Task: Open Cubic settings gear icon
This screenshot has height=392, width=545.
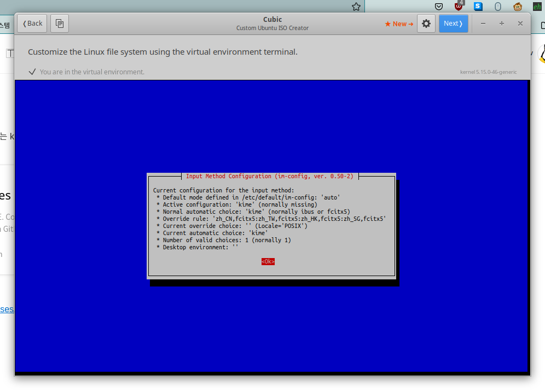Action: point(426,24)
